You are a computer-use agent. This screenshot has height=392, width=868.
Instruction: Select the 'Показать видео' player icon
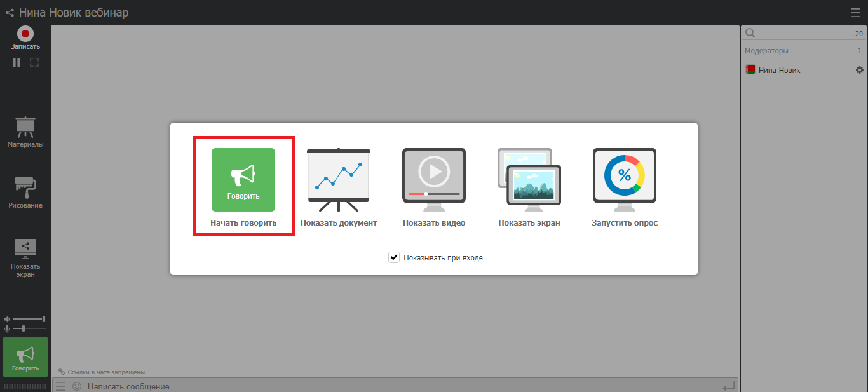434,176
